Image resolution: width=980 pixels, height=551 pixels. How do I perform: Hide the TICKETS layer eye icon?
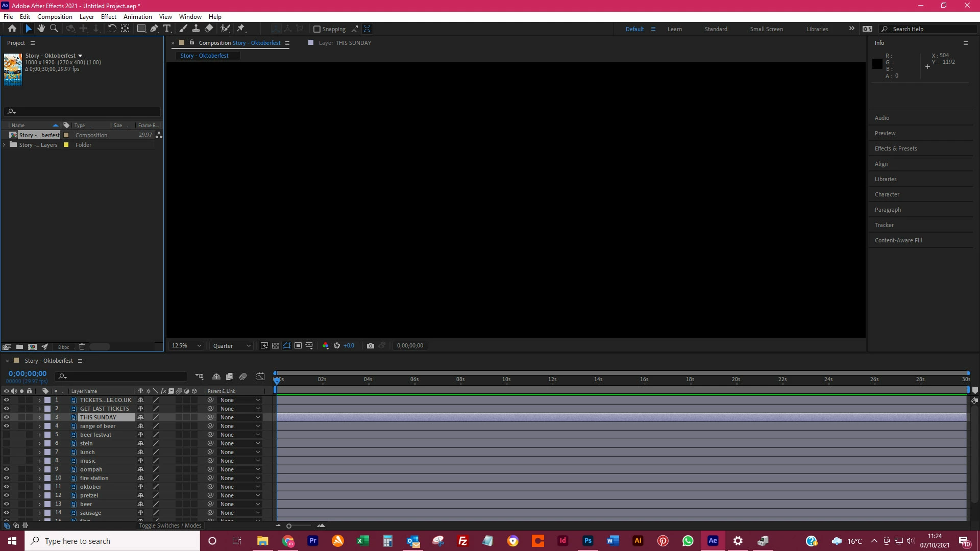[x=6, y=400]
